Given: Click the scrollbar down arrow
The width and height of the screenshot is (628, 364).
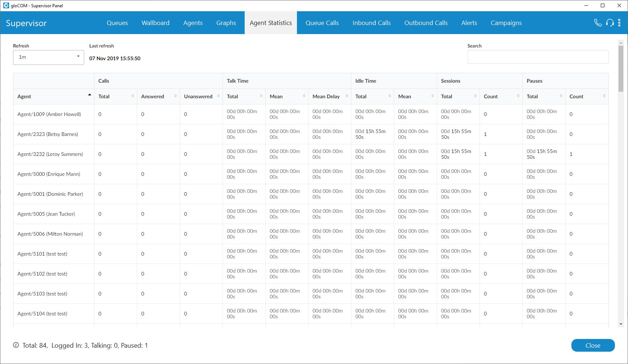Looking at the screenshot, I should 621,324.
